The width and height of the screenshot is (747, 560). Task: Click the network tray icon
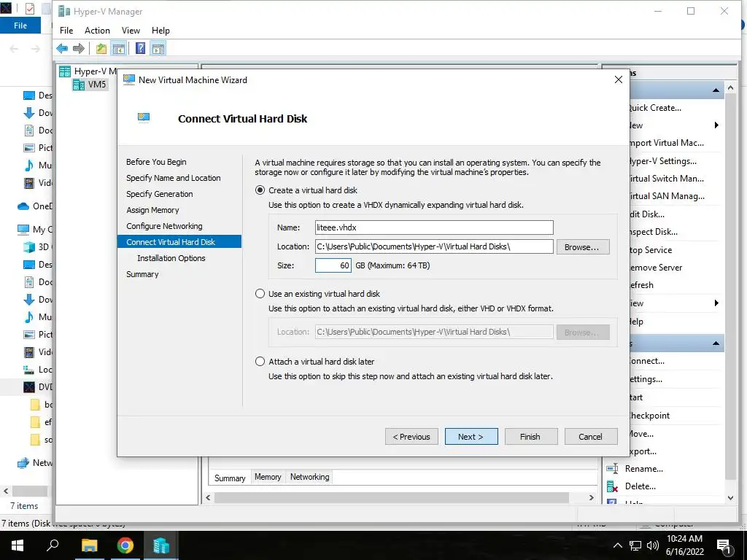coord(635,545)
